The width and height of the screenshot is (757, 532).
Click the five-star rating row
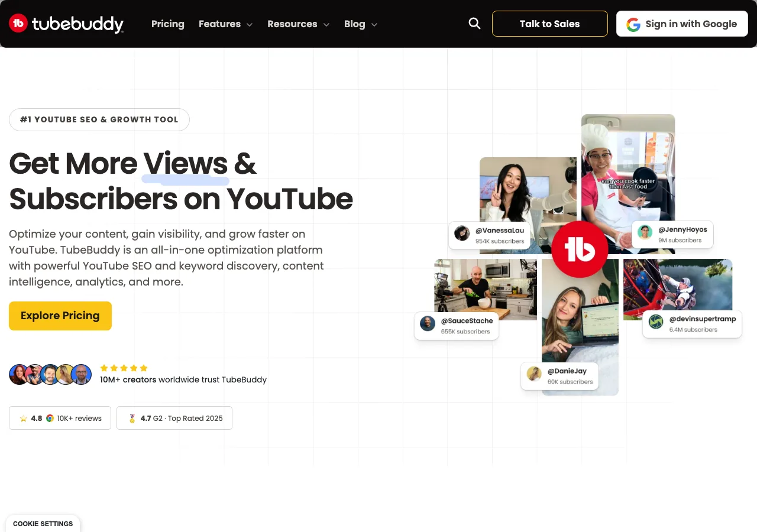tap(124, 368)
